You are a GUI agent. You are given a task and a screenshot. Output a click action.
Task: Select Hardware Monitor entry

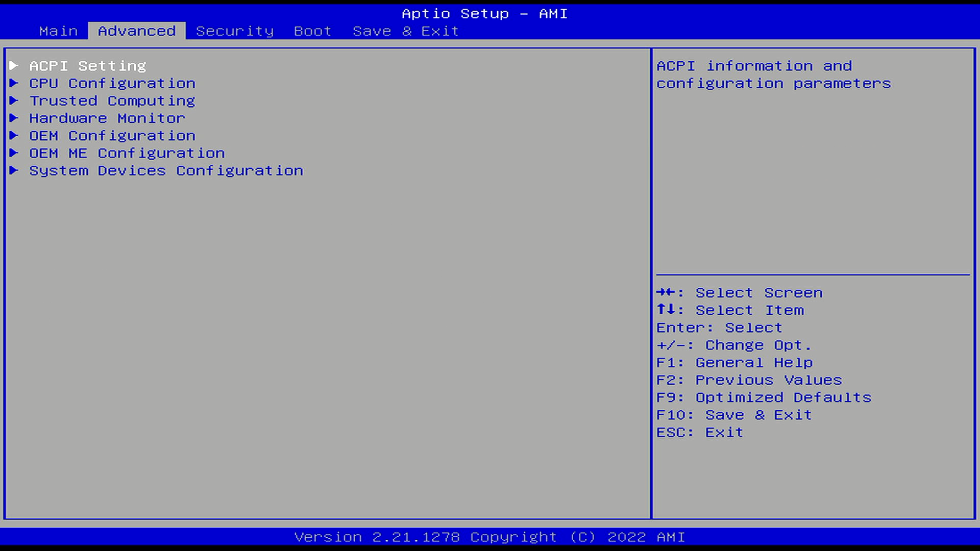tap(107, 118)
